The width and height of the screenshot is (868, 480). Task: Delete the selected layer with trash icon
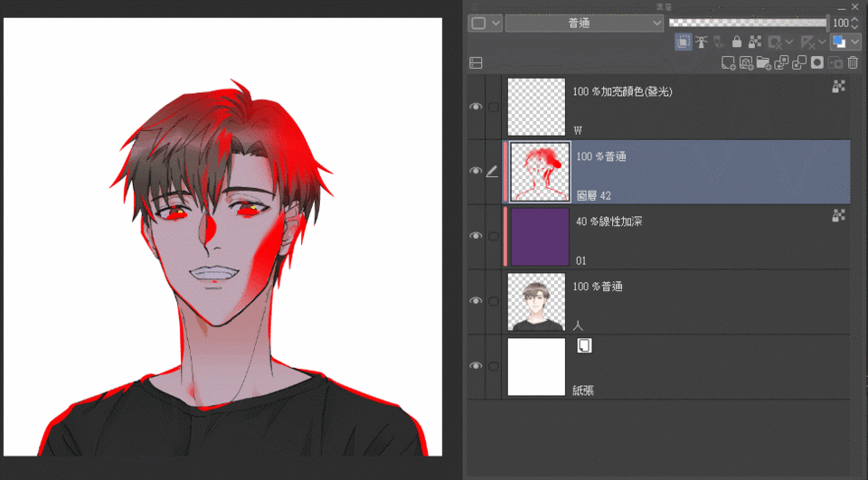(853, 63)
